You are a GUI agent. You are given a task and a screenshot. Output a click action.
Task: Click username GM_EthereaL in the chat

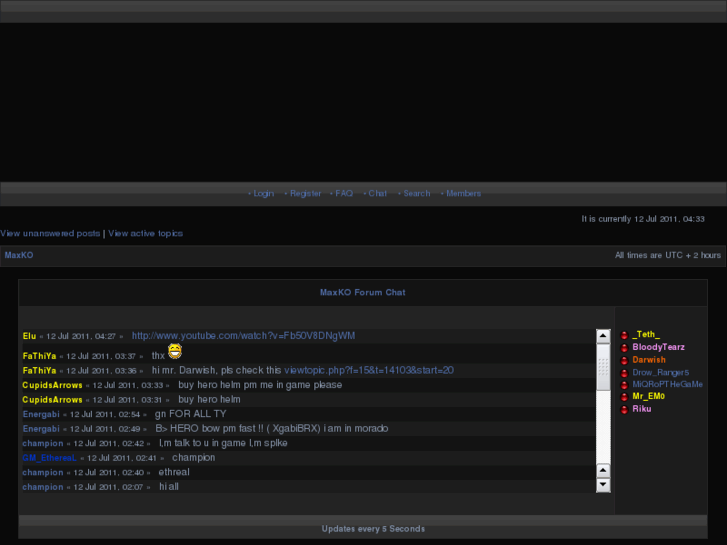pyautogui.click(x=50, y=458)
